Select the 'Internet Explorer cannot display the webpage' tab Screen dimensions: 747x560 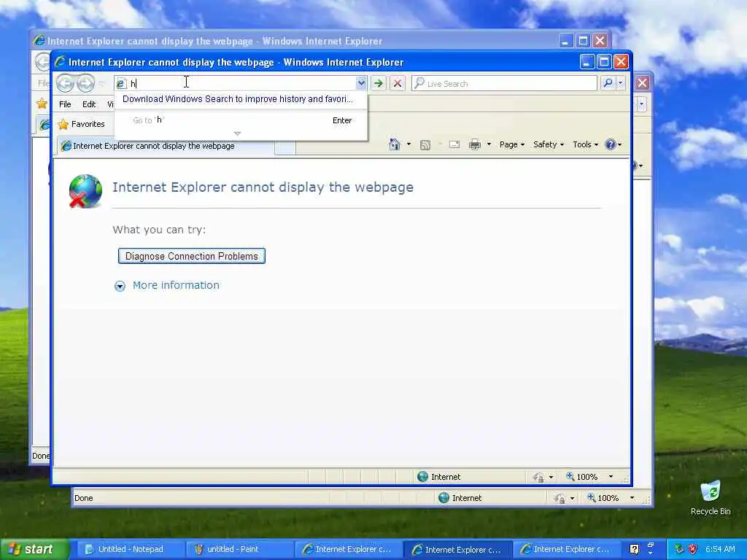coord(166,146)
